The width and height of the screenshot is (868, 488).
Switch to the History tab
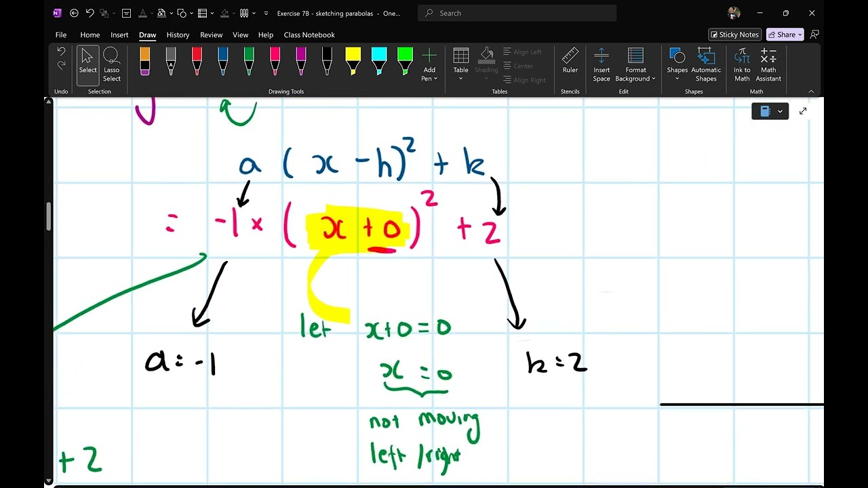click(178, 35)
